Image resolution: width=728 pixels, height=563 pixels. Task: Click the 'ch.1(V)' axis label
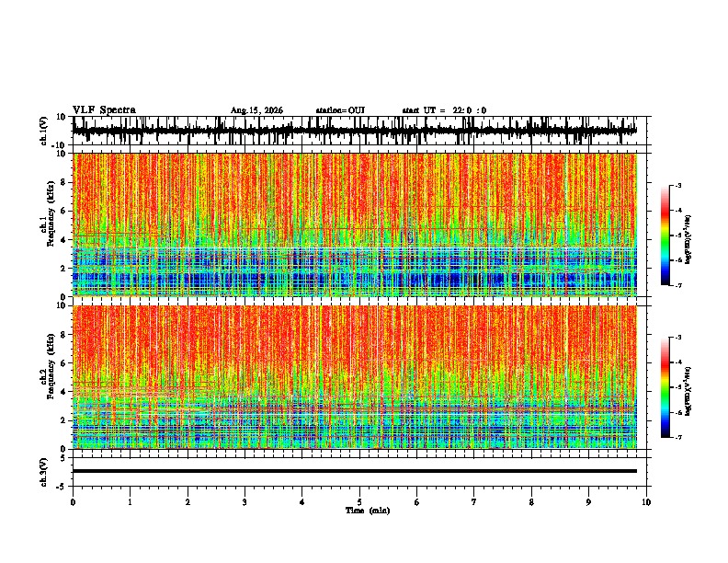pos(44,131)
